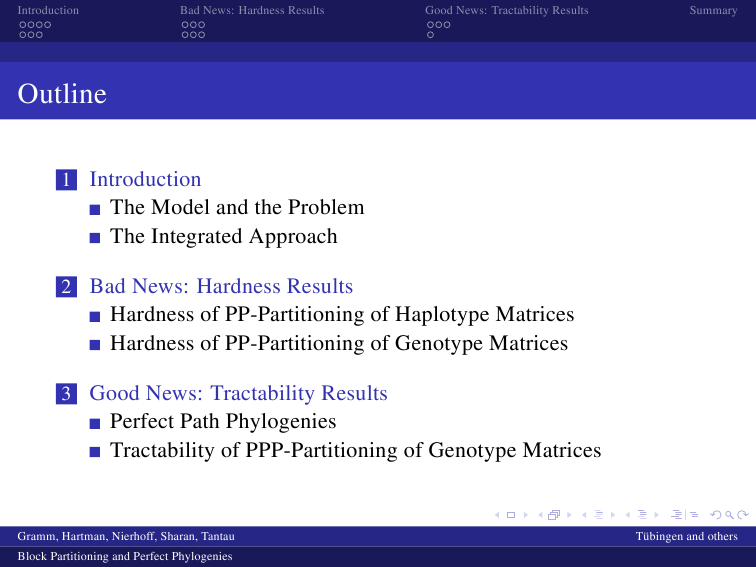756x567 pixels.
Task: Open Perfect Path Phylogenies subsection
Action: [223, 421]
